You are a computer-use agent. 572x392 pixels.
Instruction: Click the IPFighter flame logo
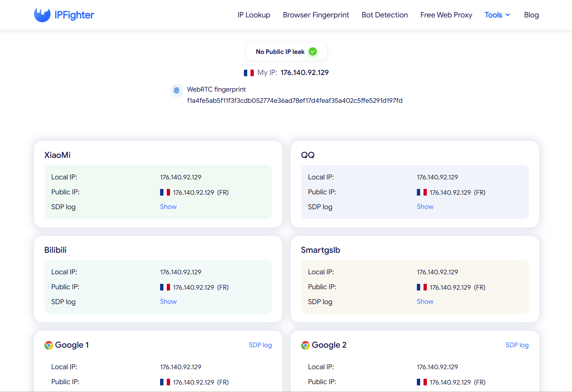point(42,15)
